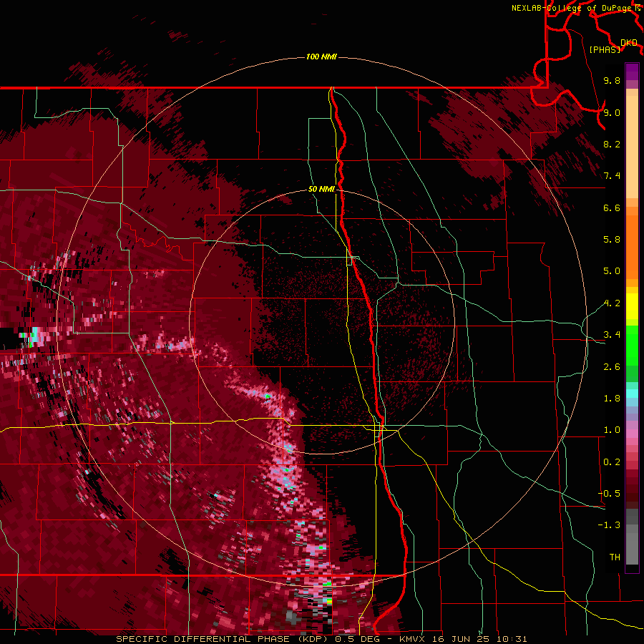Click the 3.4 value on the color scale
This screenshot has height=644, width=644.
coord(612,335)
